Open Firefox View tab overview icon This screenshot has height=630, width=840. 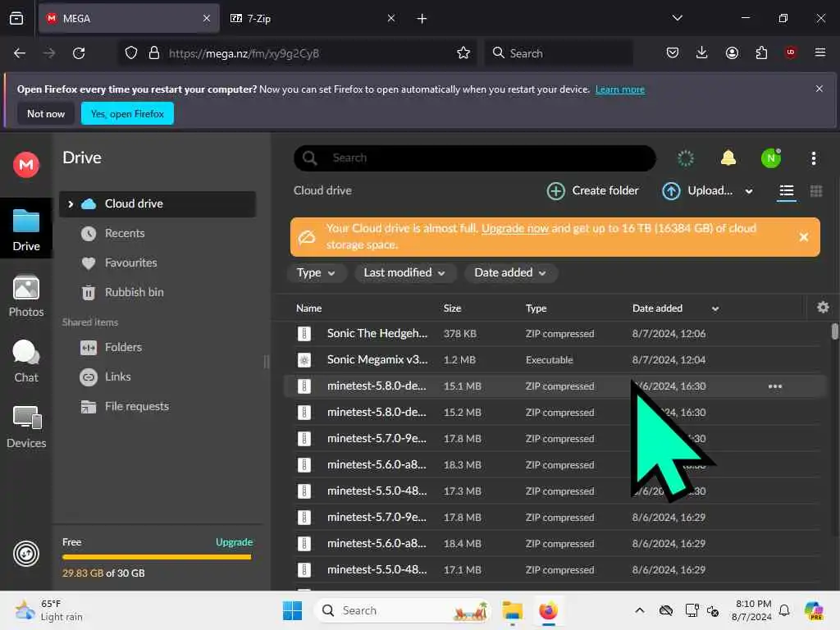point(16,19)
